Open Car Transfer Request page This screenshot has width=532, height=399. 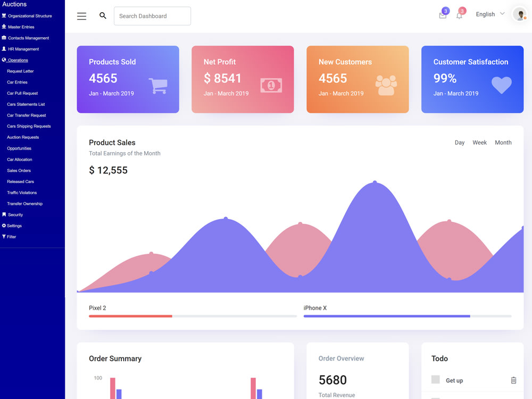tap(27, 115)
